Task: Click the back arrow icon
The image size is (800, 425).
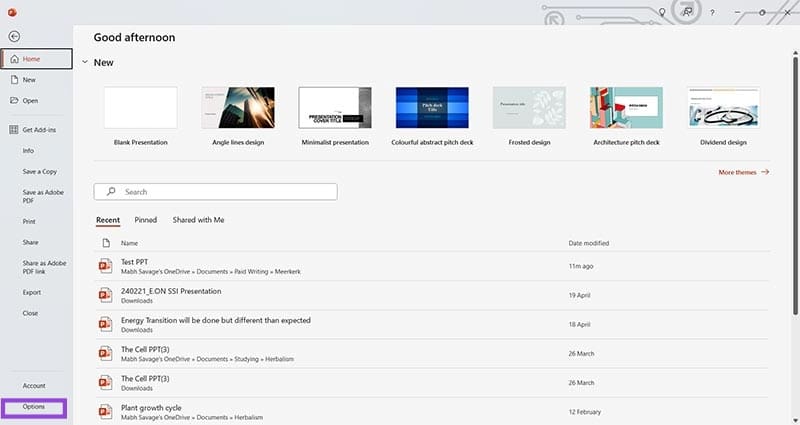Action: 14,36
